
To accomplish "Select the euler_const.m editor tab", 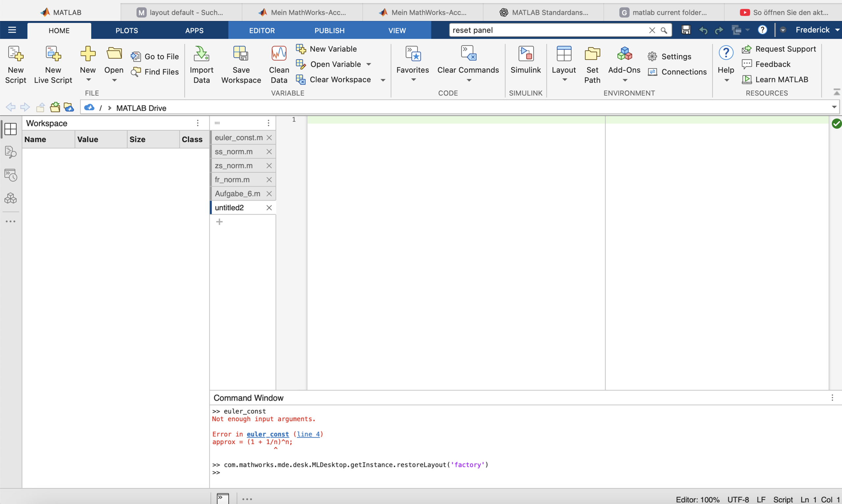I will [x=239, y=138].
